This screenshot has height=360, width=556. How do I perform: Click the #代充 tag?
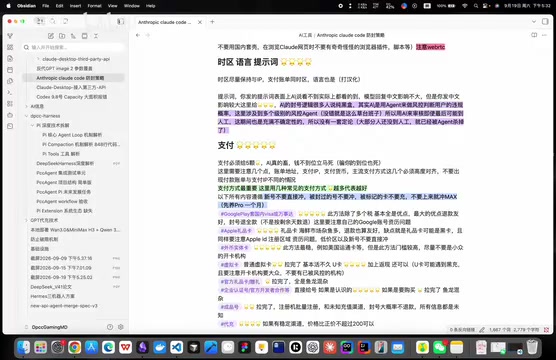tap(227, 324)
